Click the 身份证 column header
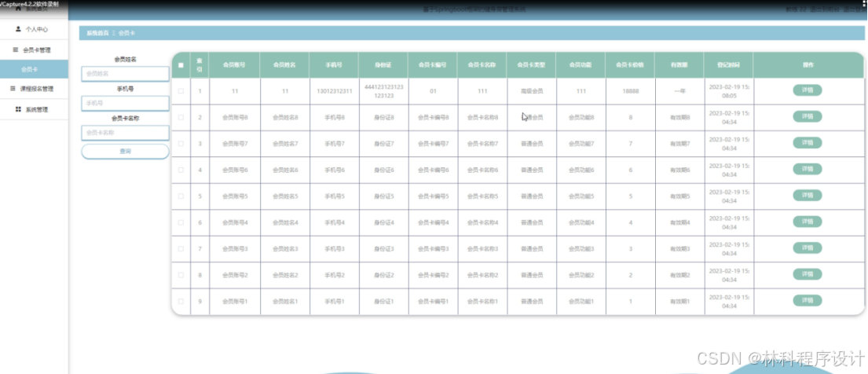The image size is (868, 374). 383,65
